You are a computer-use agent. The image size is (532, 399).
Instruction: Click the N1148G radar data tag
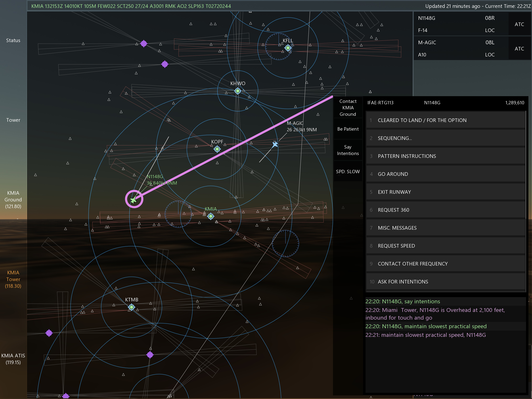[x=162, y=180]
